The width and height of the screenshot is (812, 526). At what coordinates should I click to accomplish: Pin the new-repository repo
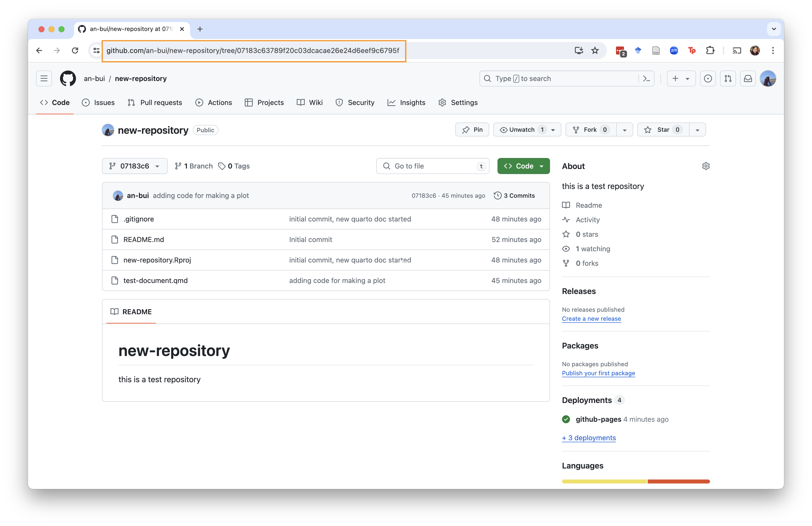472,129
